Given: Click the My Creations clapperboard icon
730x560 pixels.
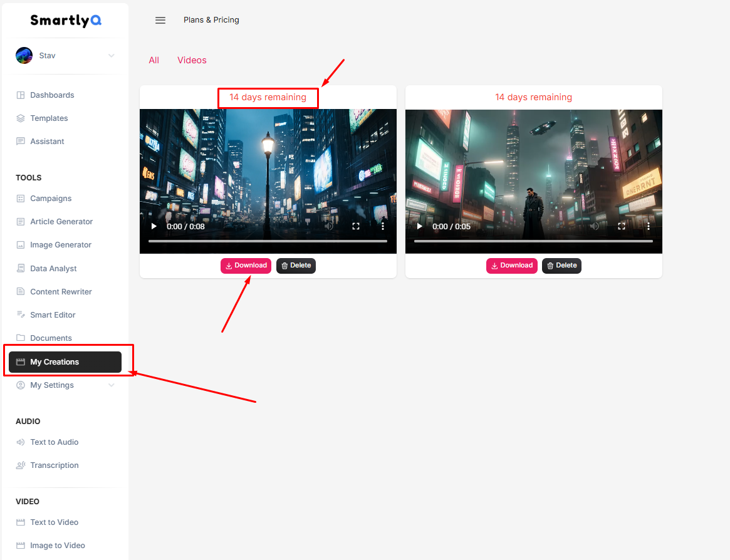Looking at the screenshot, I should (21, 361).
